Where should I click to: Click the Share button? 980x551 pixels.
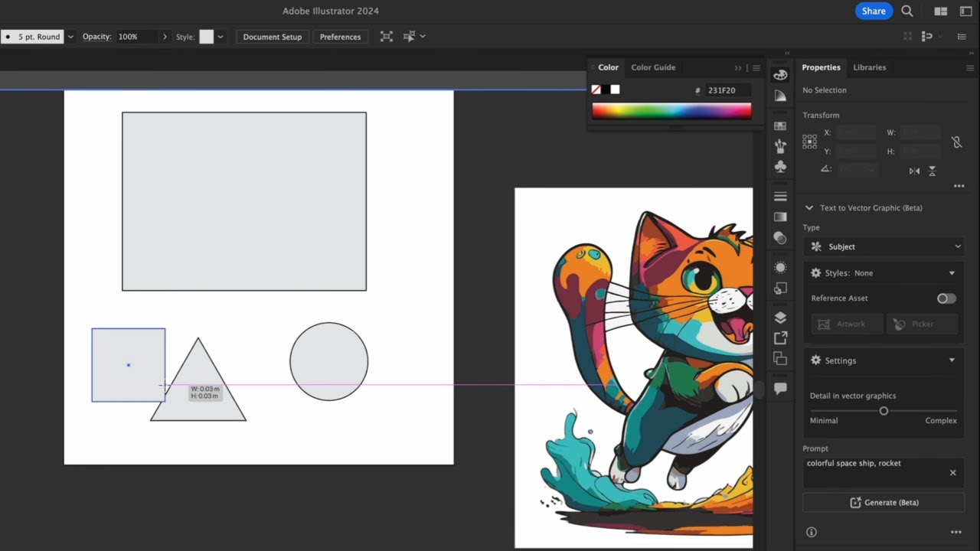pos(874,11)
